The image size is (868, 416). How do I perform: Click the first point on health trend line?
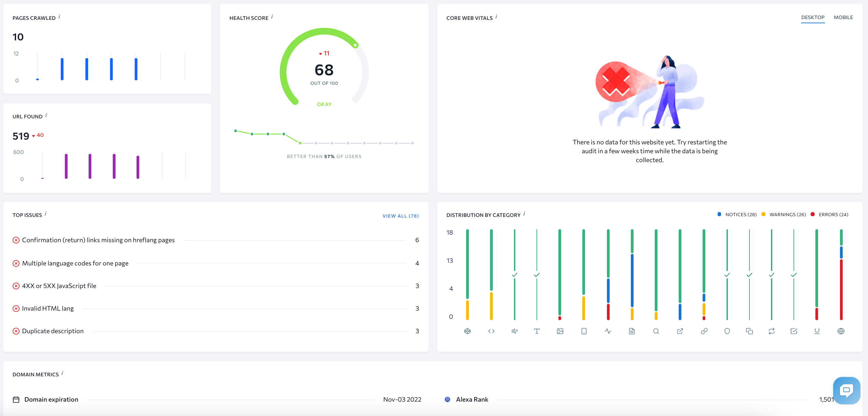pos(235,131)
